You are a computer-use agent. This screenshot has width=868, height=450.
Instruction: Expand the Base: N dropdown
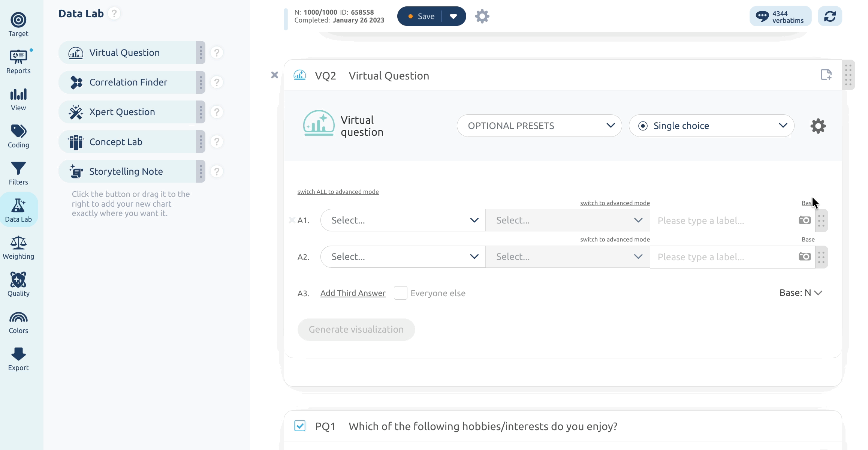coord(801,293)
